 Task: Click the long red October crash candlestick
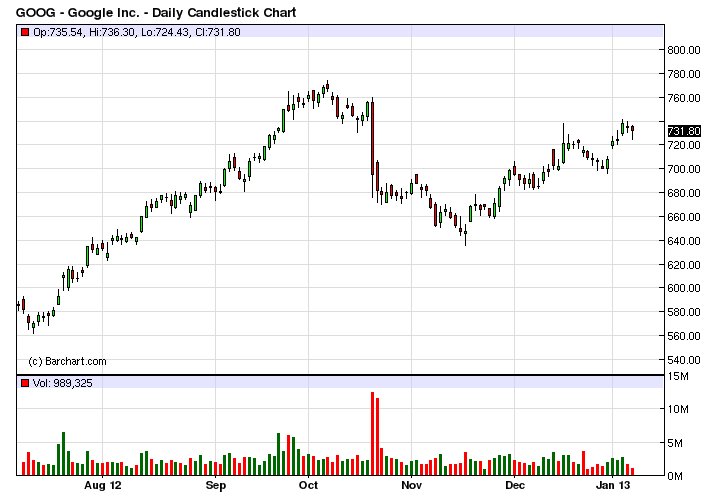tap(373, 147)
